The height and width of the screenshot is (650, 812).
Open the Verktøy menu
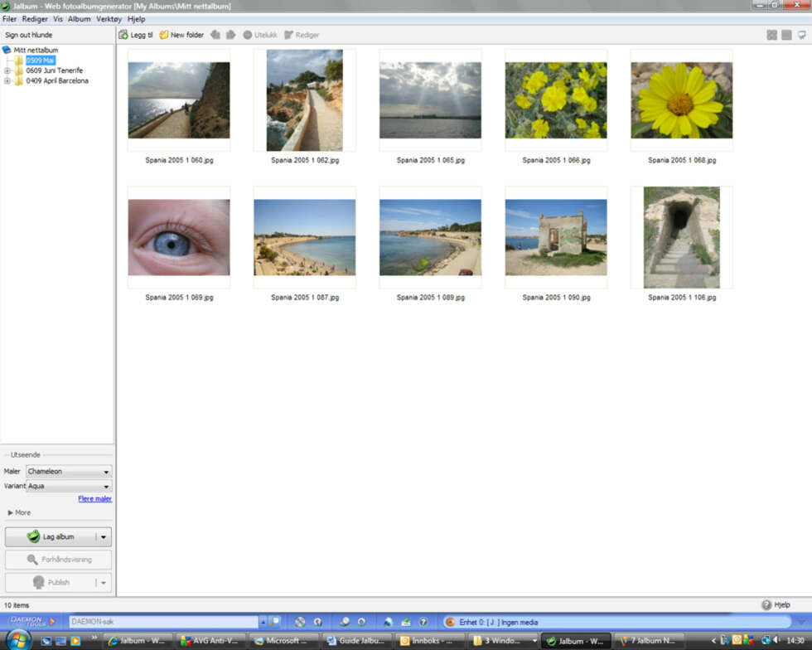click(x=109, y=19)
